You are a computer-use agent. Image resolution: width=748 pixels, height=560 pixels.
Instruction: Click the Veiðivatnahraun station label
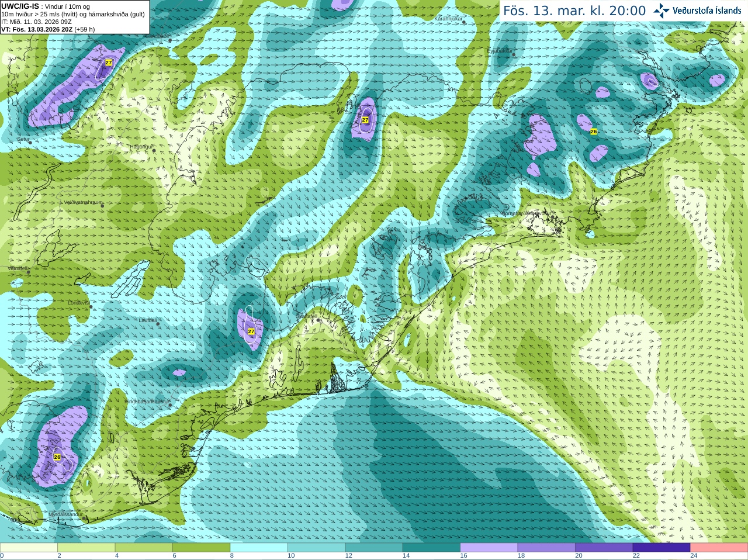pyautogui.click(x=83, y=202)
